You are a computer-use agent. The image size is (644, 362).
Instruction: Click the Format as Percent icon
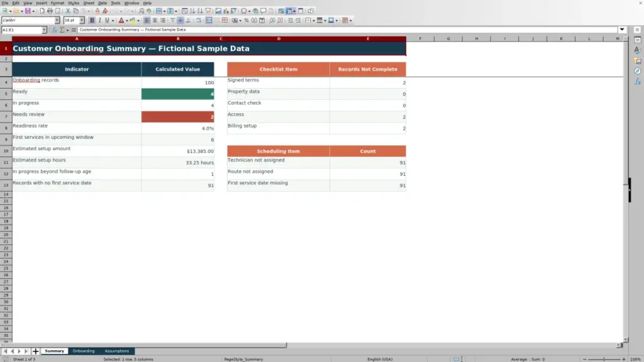pyautogui.click(x=247, y=20)
